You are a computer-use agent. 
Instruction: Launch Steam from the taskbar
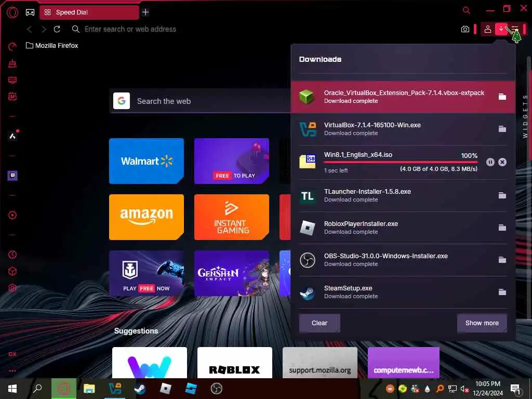click(x=140, y=389)
